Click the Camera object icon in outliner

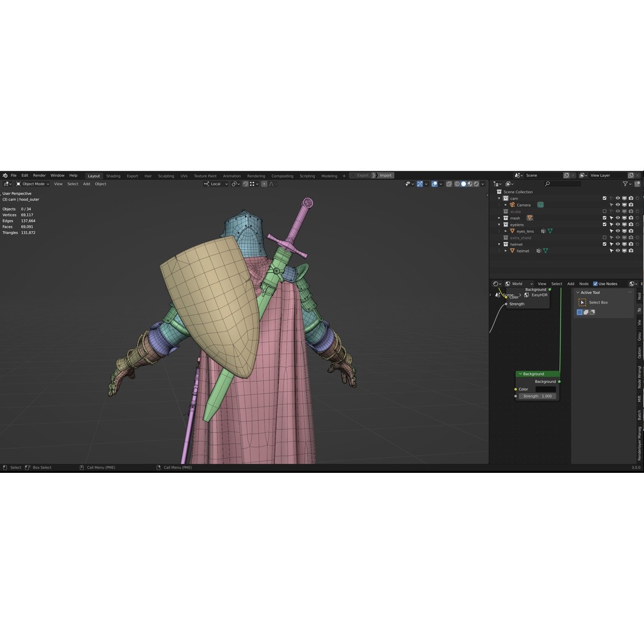(x=512, y=205)
